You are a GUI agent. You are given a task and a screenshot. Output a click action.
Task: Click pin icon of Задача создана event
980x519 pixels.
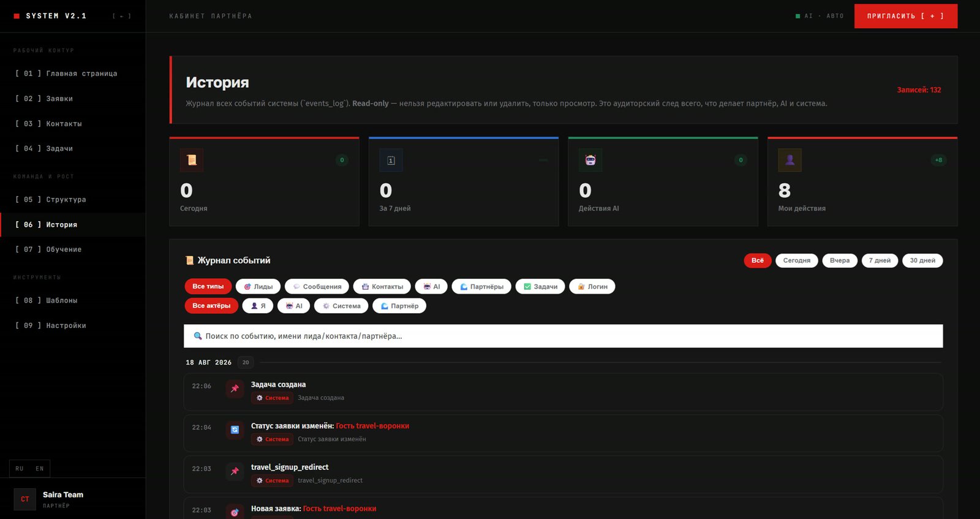click(x=235, y=388)
